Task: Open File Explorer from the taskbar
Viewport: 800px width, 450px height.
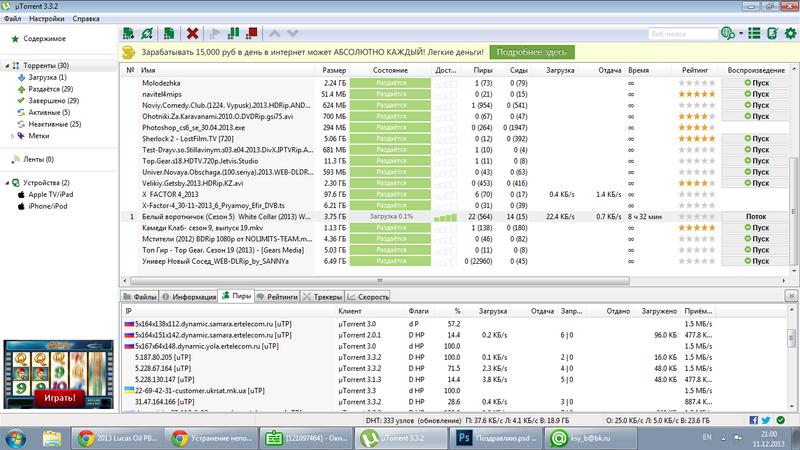Action: (52, 438)
